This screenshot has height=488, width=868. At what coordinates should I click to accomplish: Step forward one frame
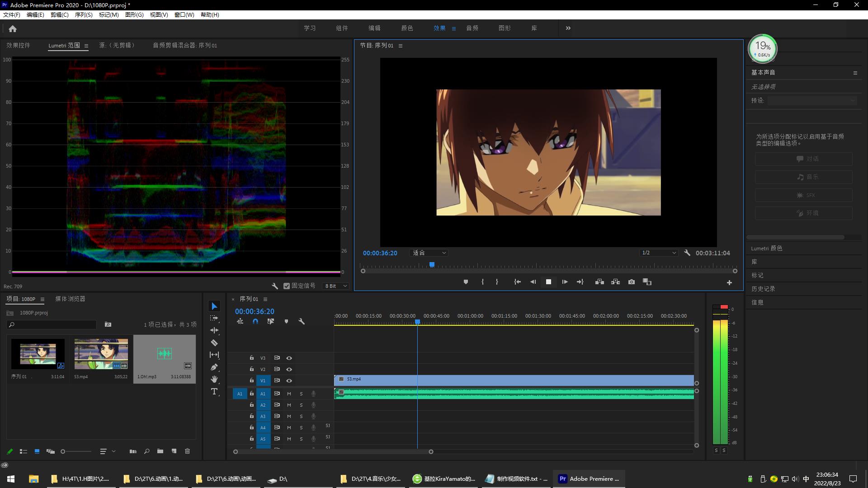tap(565, 282)
